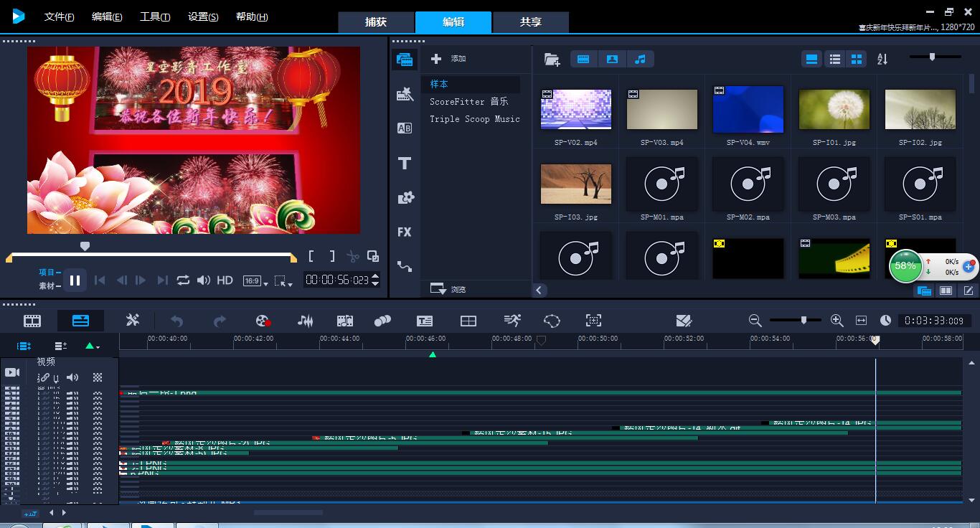Undo the last action

click(x=176, y=321)
